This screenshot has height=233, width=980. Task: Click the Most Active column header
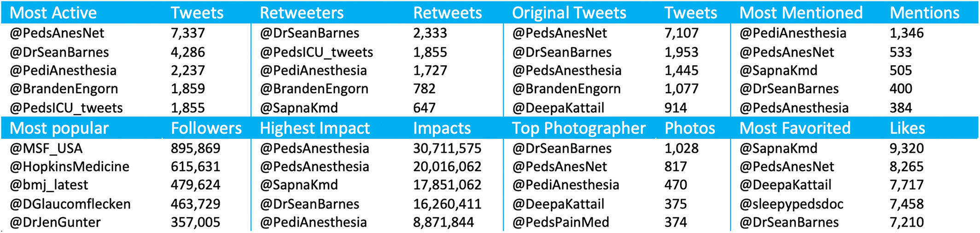click(53, 13)
